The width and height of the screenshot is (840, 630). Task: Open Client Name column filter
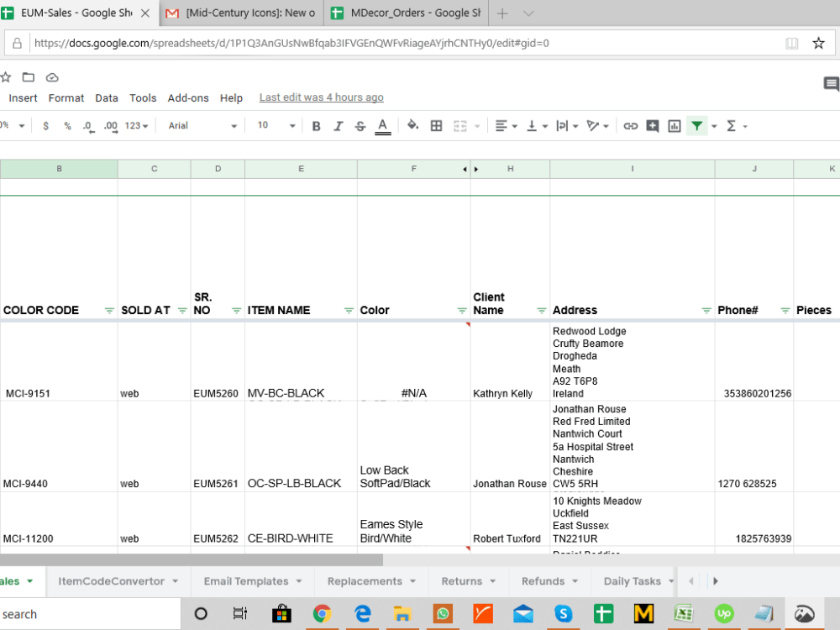(x=541, y=311)
